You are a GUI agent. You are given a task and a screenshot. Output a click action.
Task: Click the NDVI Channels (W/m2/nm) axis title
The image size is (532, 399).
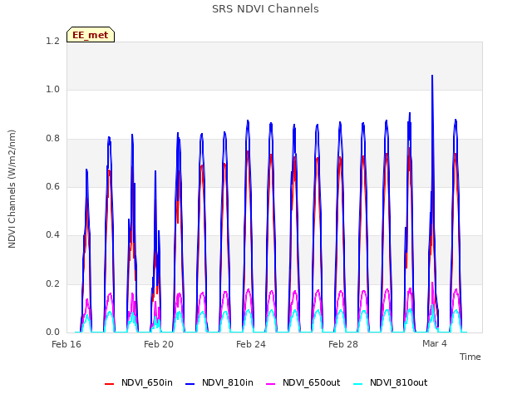coord(12,189)
